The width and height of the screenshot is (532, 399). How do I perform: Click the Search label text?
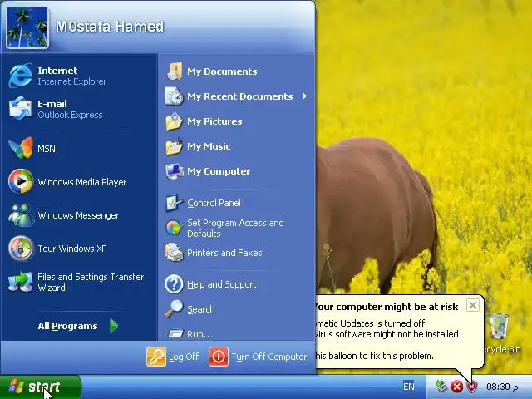click(201, 309)
